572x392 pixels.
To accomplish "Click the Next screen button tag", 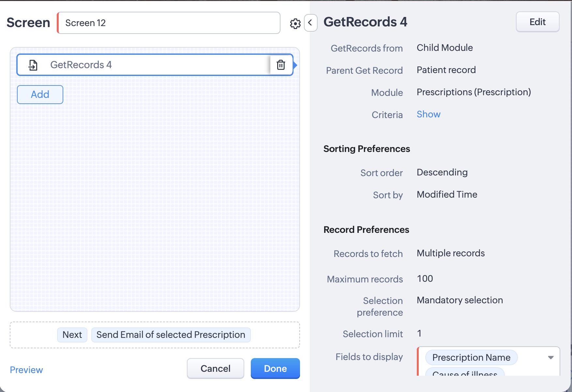I will pyautogui.click(x=72, y=335).
